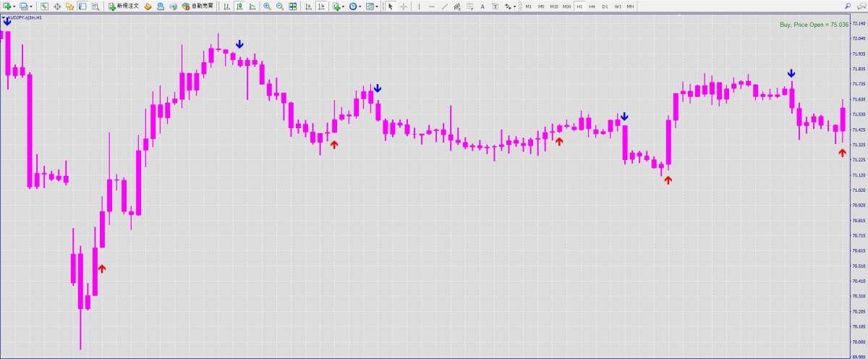Select the Fibonacci retracement tool

click(x=470, y=7)
